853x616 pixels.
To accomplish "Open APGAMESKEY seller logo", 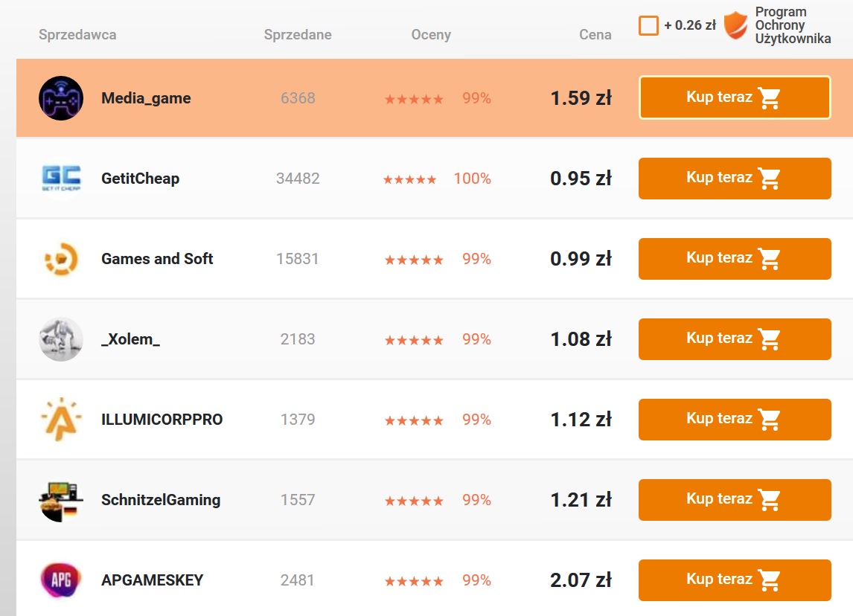I will click(61, 580).
